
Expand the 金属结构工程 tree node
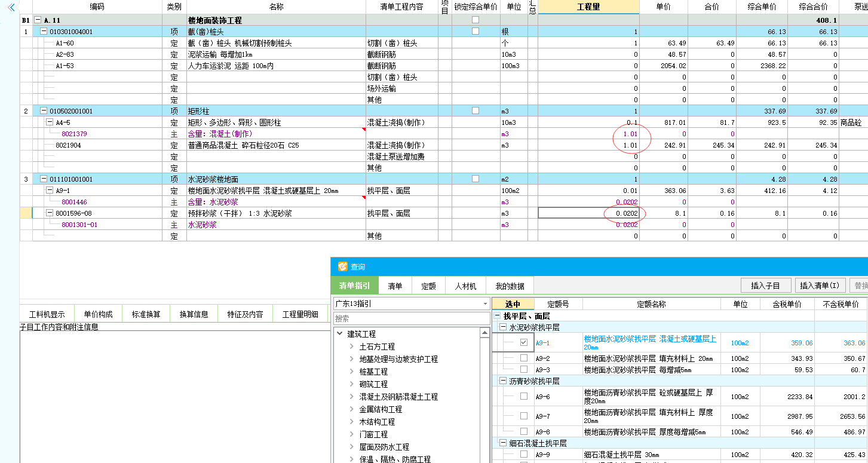[x=352, y=409]
